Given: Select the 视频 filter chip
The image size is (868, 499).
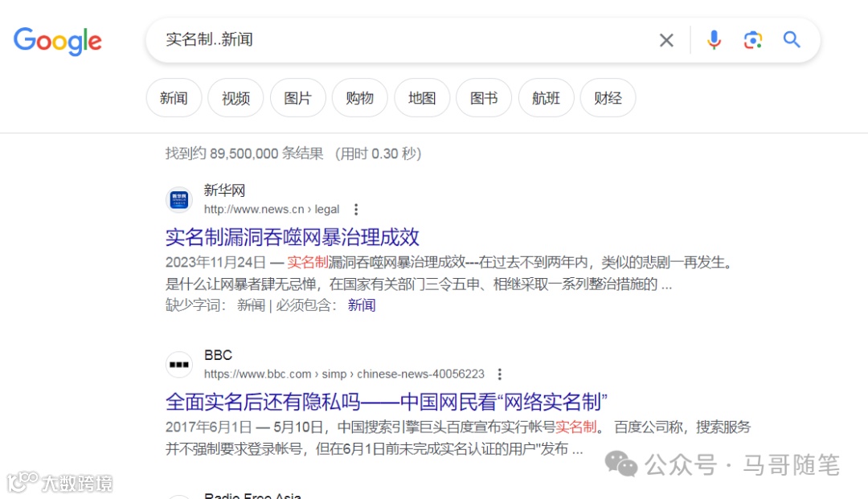Looking at the screenshot, I should (x=235, y=98).
